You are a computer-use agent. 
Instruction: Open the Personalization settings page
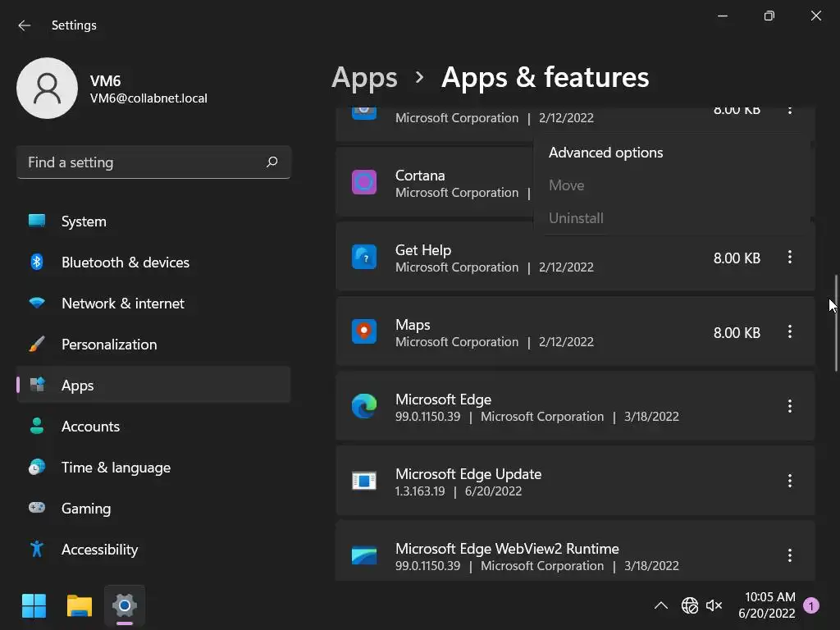point(109,344)
